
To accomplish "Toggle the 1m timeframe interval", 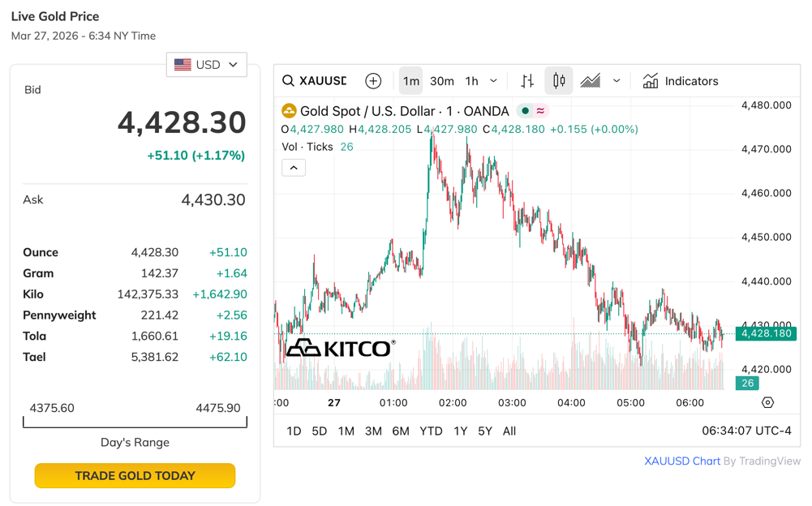I will point(411,81).
